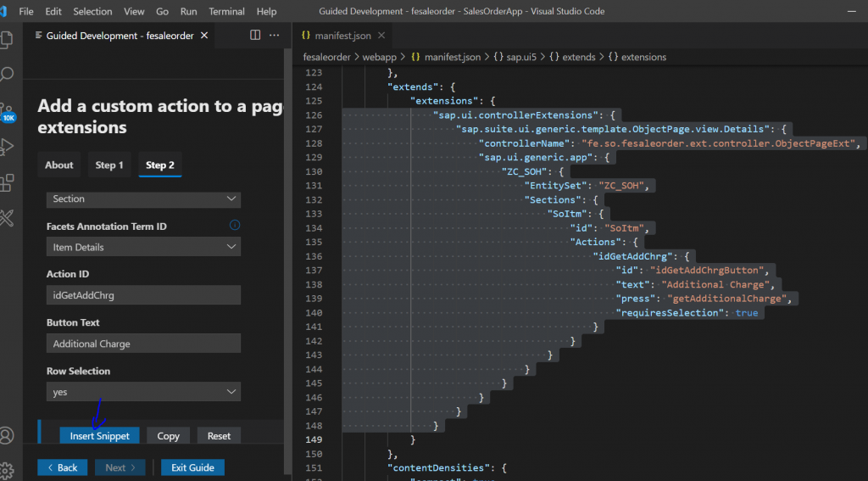868x481 pixels.
Task: Expand the Section dropdown
Action: (x=143, y=199)
